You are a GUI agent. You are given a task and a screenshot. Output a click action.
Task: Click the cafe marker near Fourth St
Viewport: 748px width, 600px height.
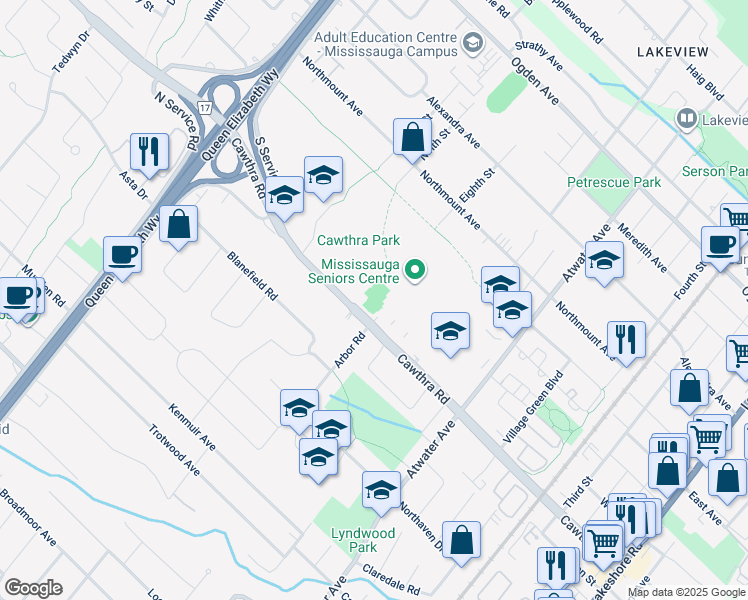(720, 245)
